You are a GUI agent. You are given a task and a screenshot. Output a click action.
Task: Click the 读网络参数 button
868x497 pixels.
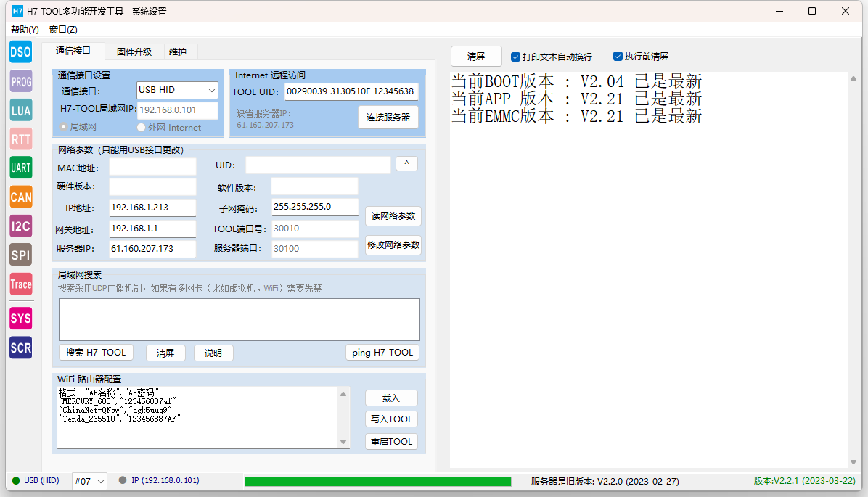click(393, 215)
